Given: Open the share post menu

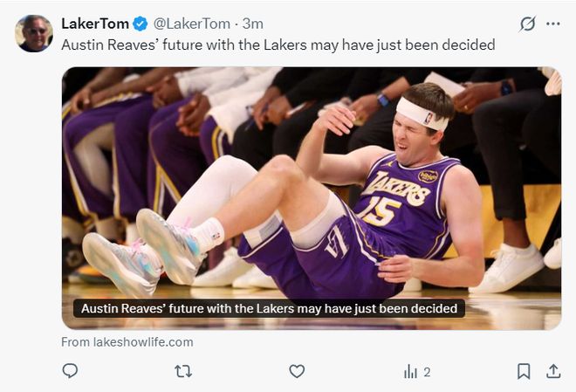Looking at the screenshot, I should click(553, 371).
